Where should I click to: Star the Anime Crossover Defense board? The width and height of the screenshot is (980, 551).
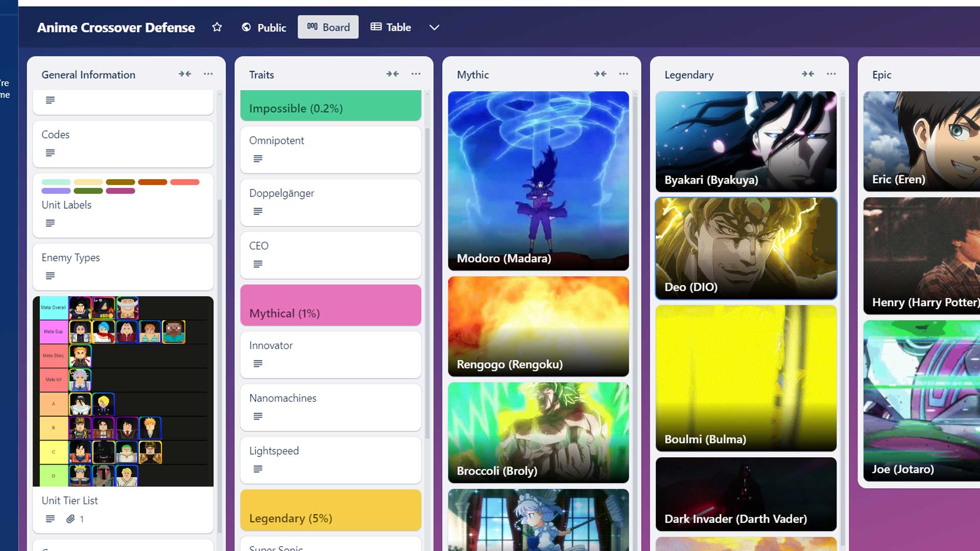(x=217, y=27)
